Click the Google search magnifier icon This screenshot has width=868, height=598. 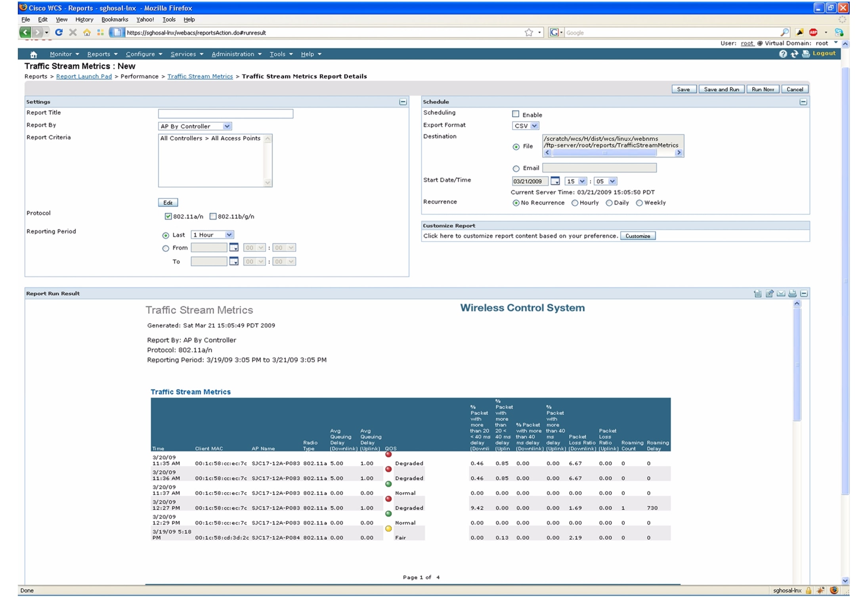point(785,33)
